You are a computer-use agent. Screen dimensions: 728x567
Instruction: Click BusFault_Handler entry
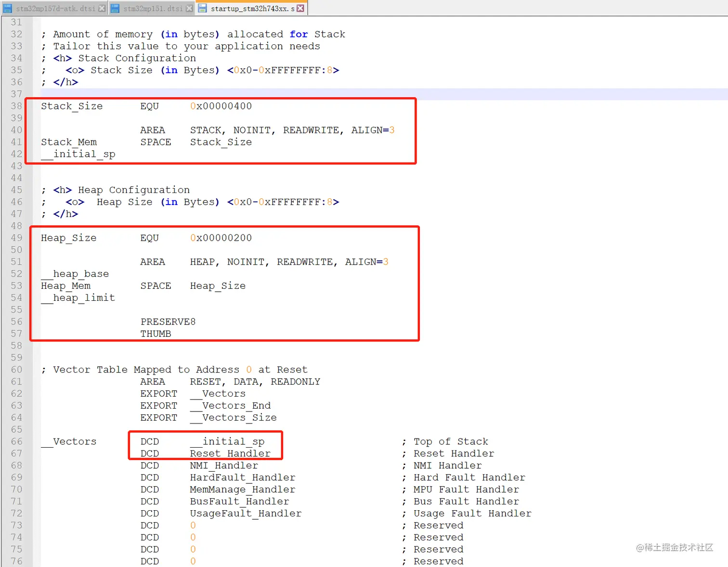[x=239, y=502]
